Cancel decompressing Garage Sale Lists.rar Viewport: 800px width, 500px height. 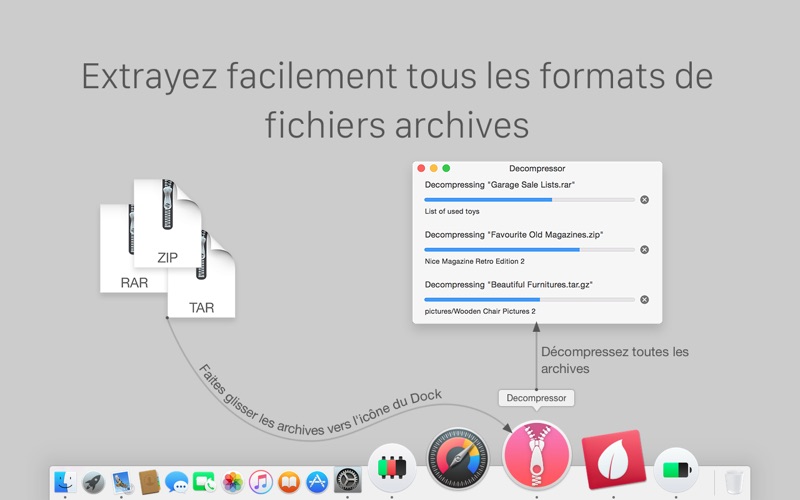click(x=644, y=199)
